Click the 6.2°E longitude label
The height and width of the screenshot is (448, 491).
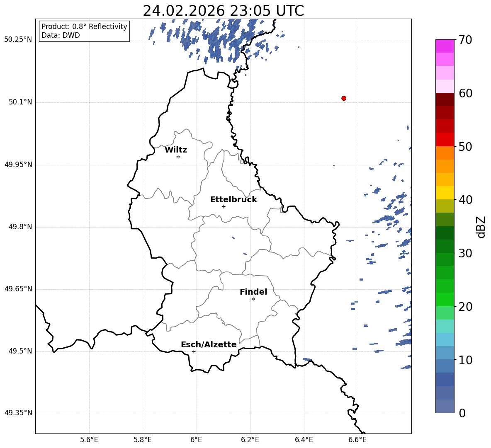[x=250, y=440]
